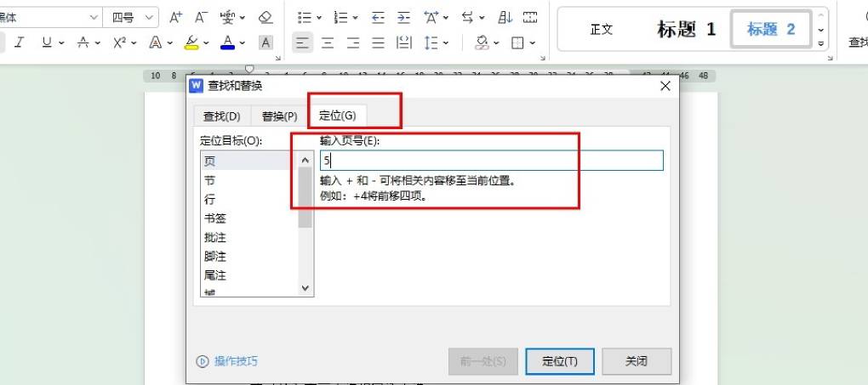The image size is (868, 385).
Task: Select 行 in the target list
Action: pos(248,199)
